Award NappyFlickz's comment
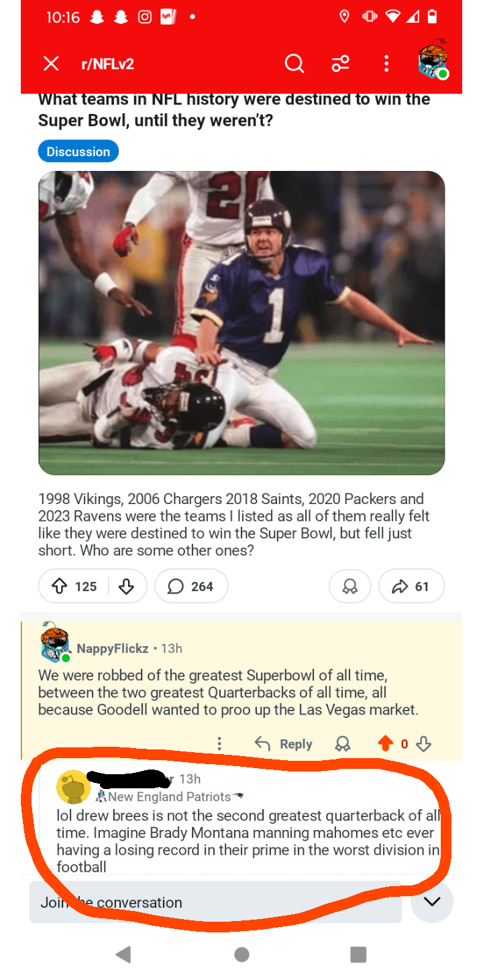 [x=343, y=744]
